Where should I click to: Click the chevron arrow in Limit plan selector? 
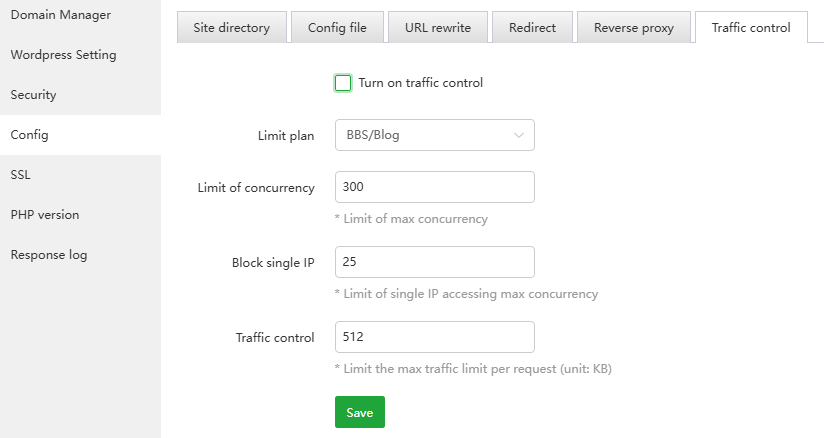coord(518,135)
